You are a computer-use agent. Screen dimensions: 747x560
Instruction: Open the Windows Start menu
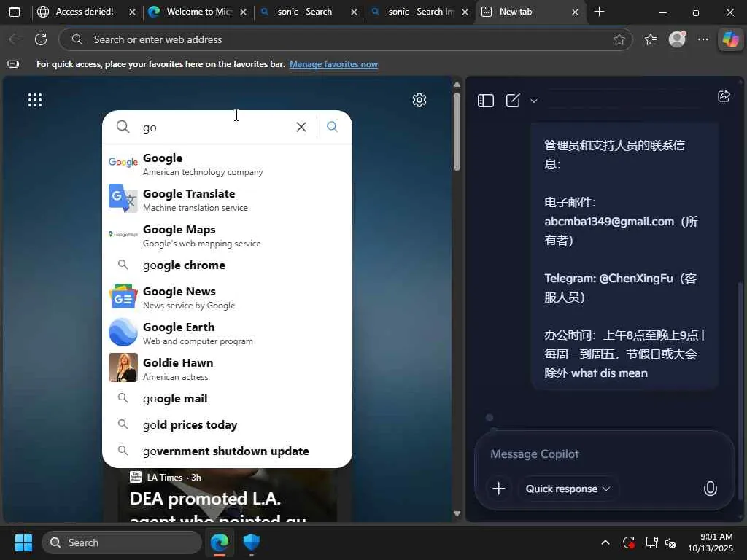pyautogui.click(x=23, y=542)
